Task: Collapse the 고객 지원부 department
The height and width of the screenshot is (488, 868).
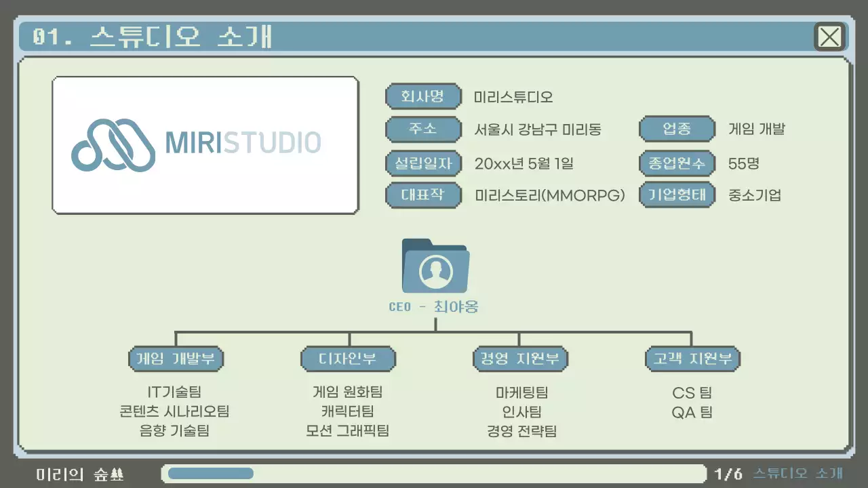Action: coord(692,359)
